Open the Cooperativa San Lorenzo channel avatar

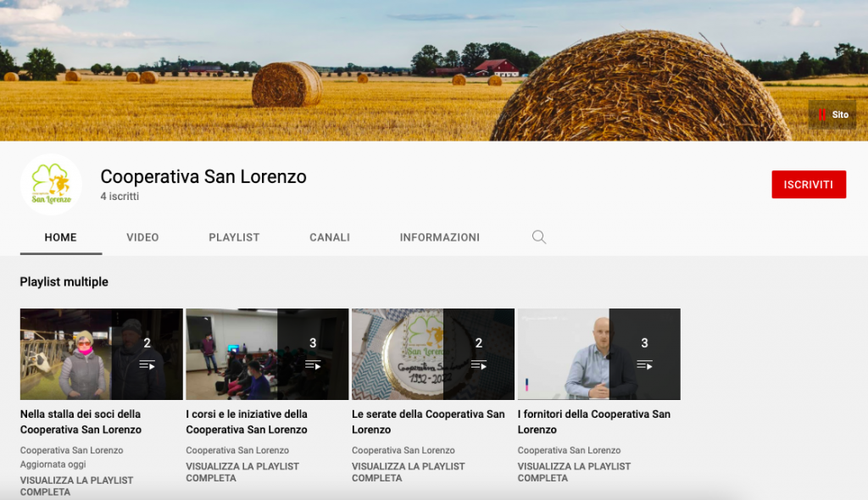[x=51, y=185]
